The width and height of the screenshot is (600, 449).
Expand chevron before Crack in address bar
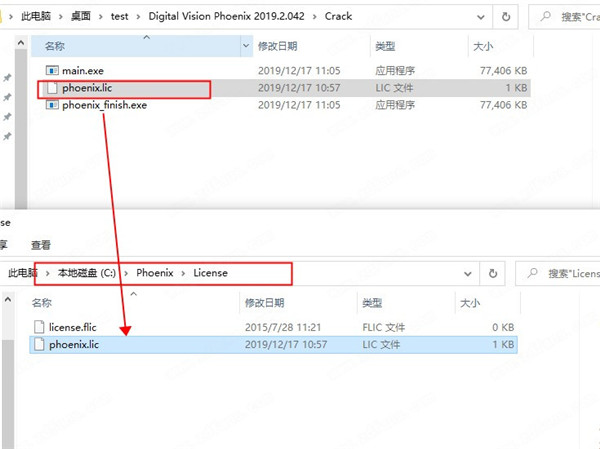coord(315,16)
